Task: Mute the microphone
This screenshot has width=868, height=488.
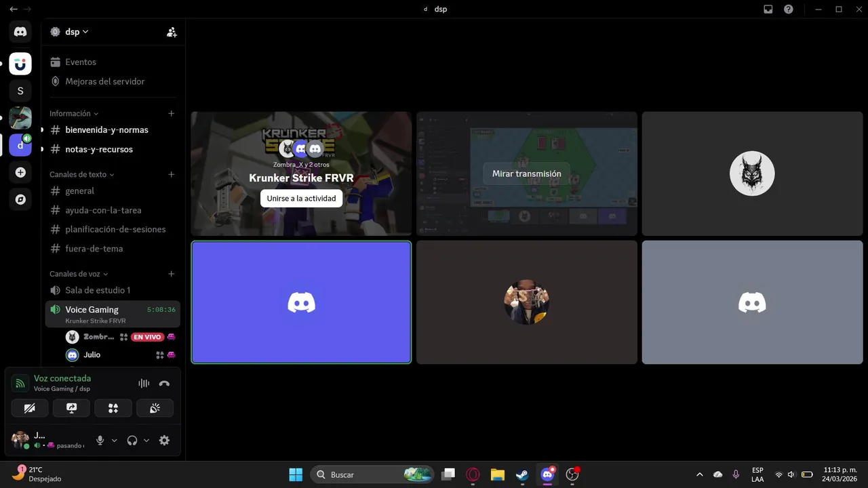Action: point(100,441)
